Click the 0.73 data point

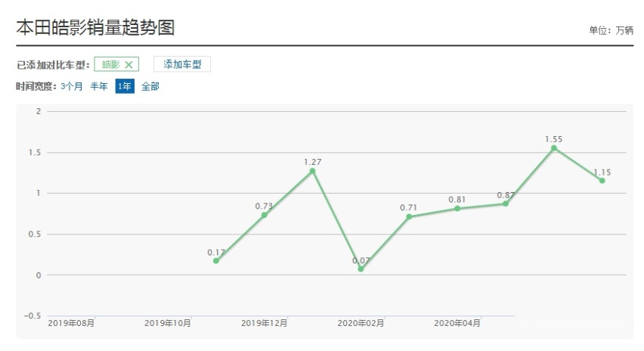tap(264, 215)
